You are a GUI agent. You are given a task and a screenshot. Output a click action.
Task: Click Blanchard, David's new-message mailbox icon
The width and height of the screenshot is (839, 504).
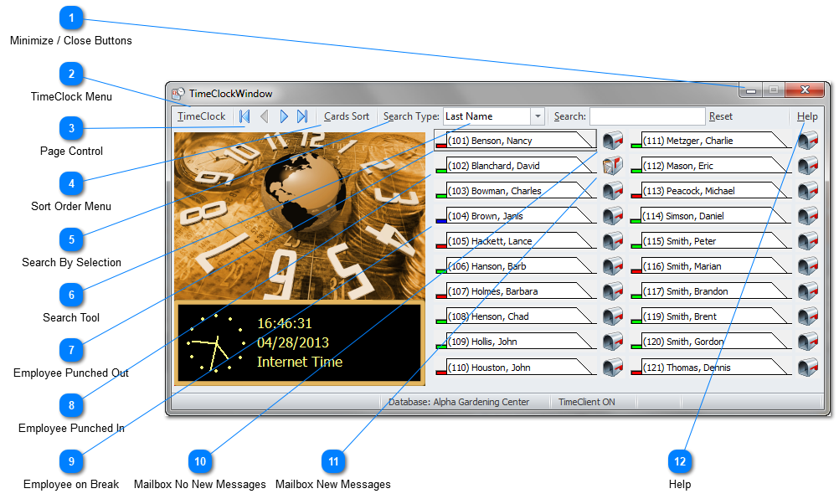point(612,165)
